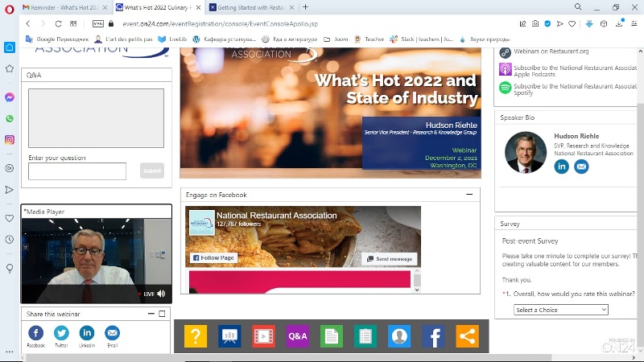644x362 pixels.
Task: Open the Select a Choice rating dropdown
Action: (x=560, y=310)
